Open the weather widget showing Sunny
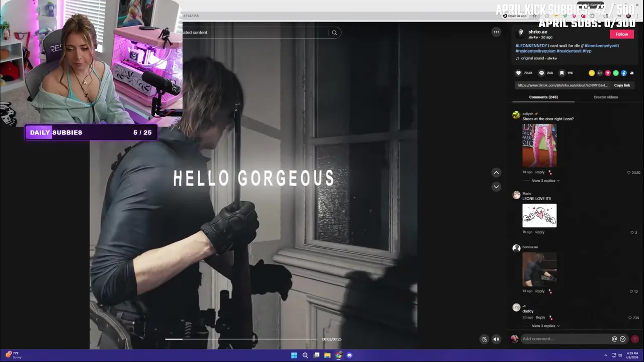The image size is (644, 362). [x=13, y=355]
